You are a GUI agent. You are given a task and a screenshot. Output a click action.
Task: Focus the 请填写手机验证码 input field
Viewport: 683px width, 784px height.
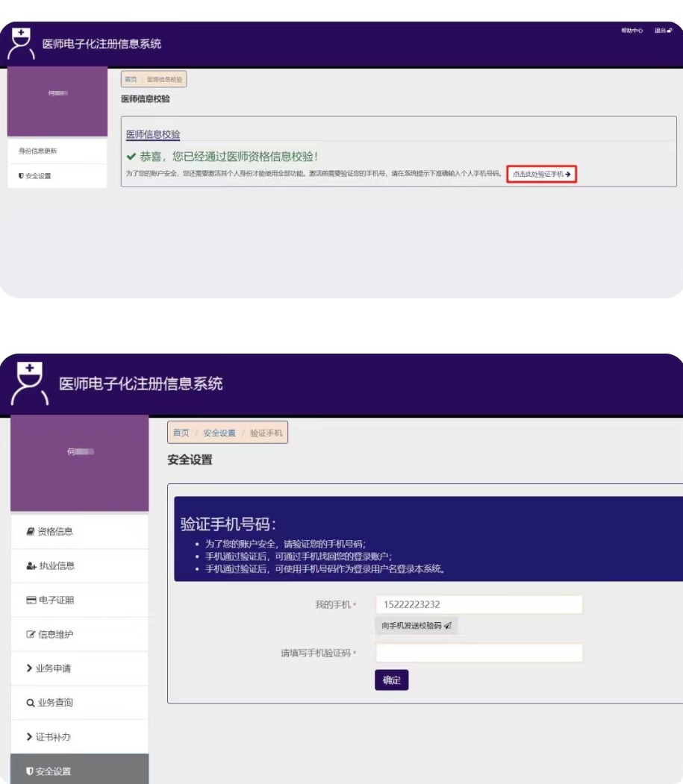point(478,653)
